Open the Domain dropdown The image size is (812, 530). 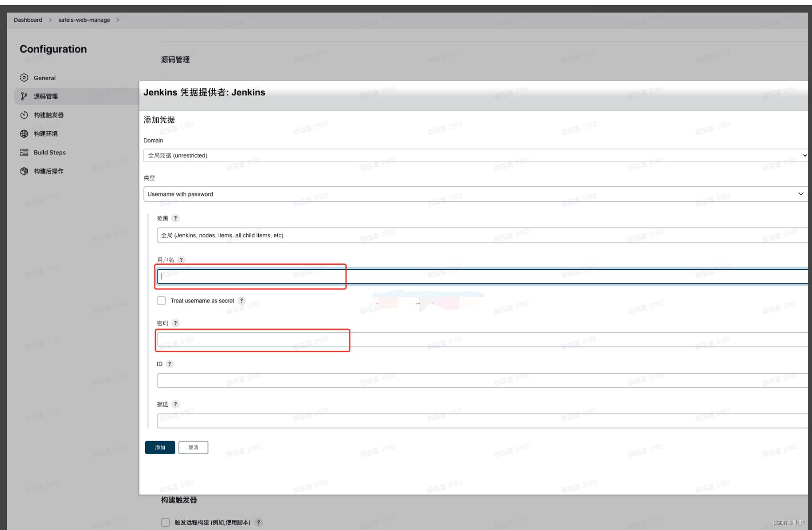pos(476,155)
